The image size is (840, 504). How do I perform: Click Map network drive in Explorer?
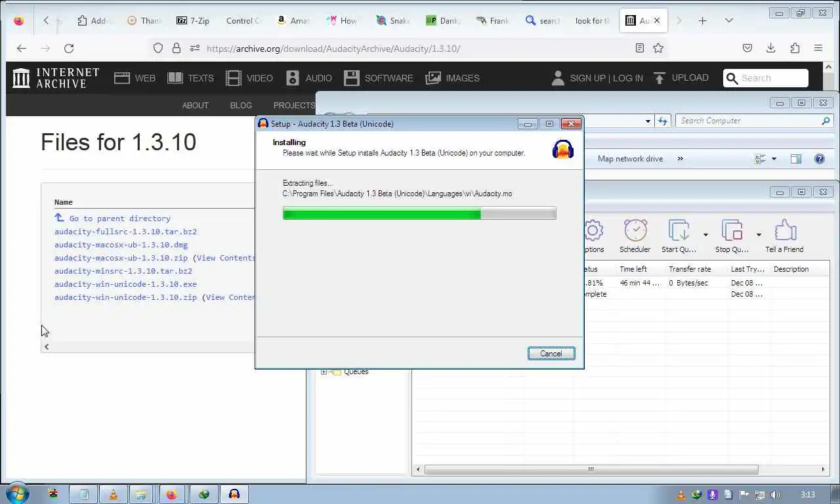630,159
